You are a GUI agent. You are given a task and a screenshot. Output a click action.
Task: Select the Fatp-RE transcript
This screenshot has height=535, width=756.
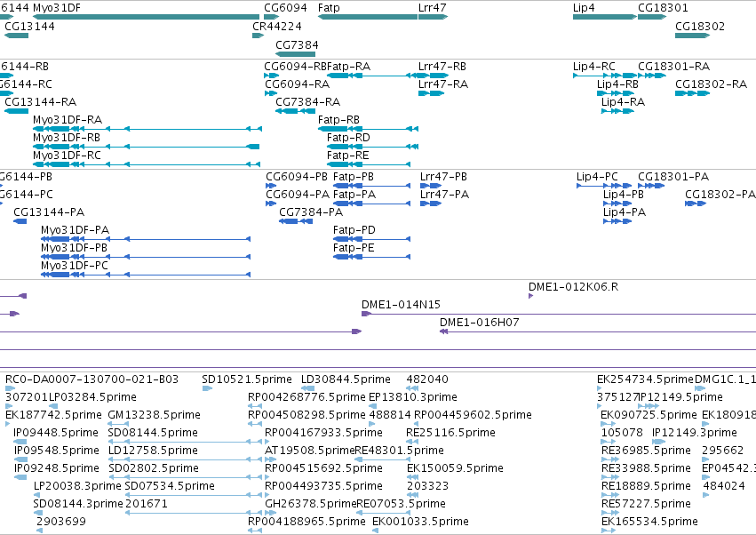click(369, 164)
